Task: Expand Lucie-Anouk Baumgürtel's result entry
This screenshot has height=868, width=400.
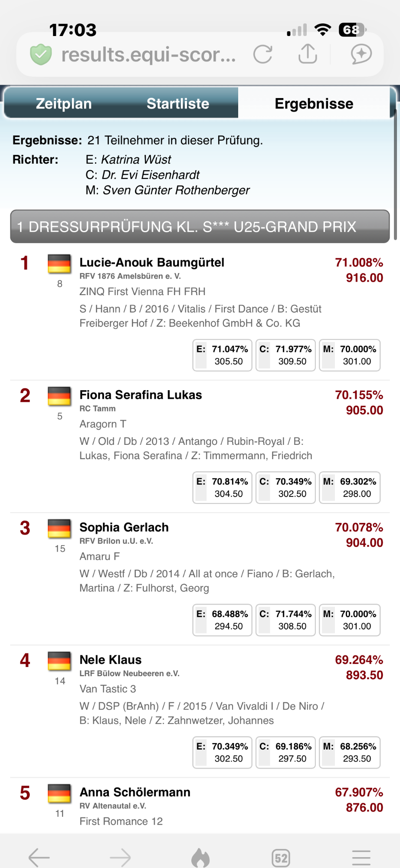Action: [152, 263]
